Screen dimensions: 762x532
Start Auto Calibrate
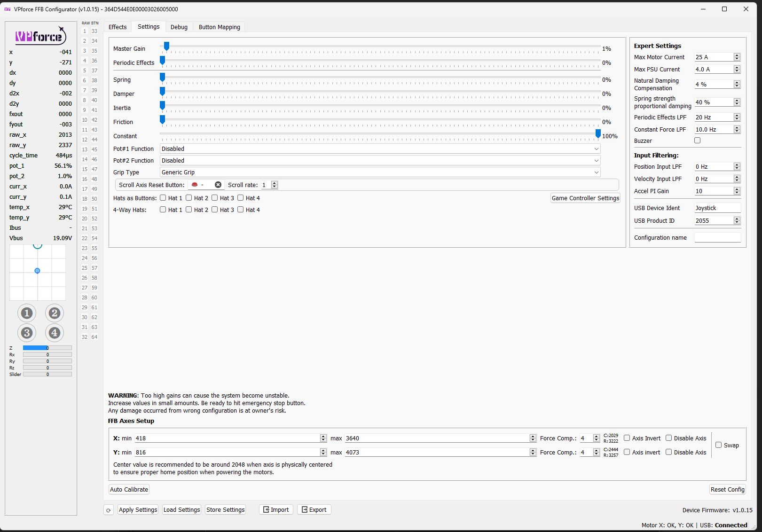(x=129, y=489)
